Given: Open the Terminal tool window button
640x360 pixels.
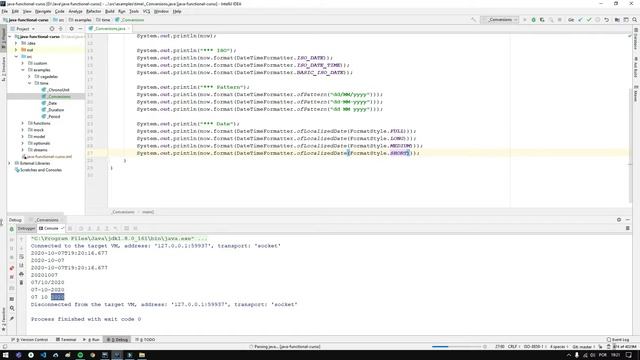Looking at the screenshot, I should pyautogui.click(x=66, y=340).
